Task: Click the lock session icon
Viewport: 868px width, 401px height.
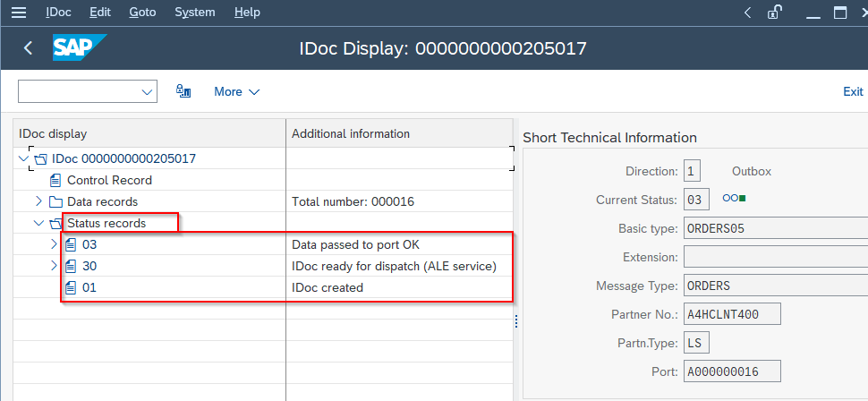Action: (775, 13)
